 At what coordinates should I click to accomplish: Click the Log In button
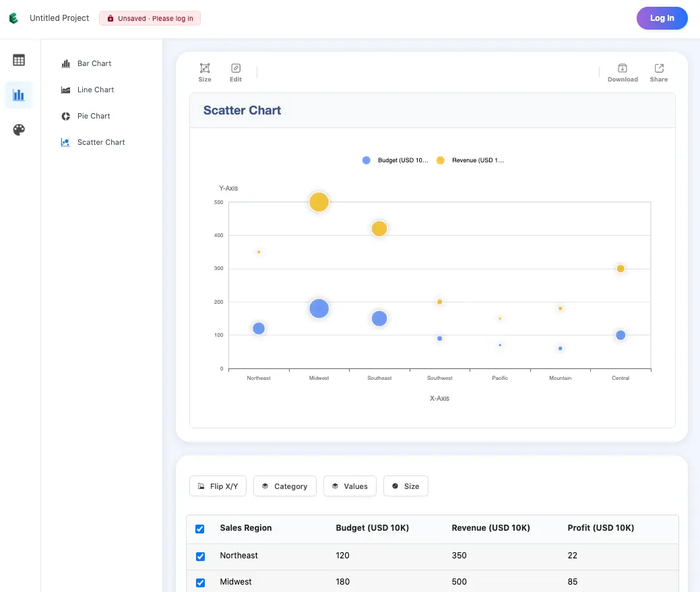click(662, 18)
